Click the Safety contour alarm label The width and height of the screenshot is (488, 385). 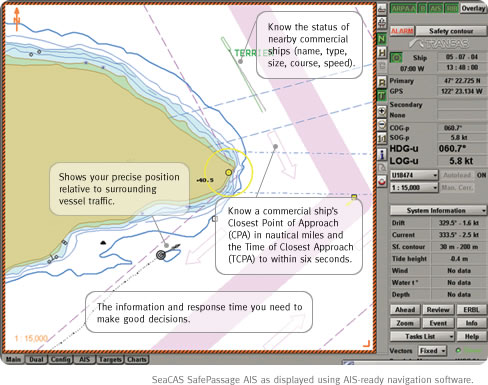tap(451, 31)
